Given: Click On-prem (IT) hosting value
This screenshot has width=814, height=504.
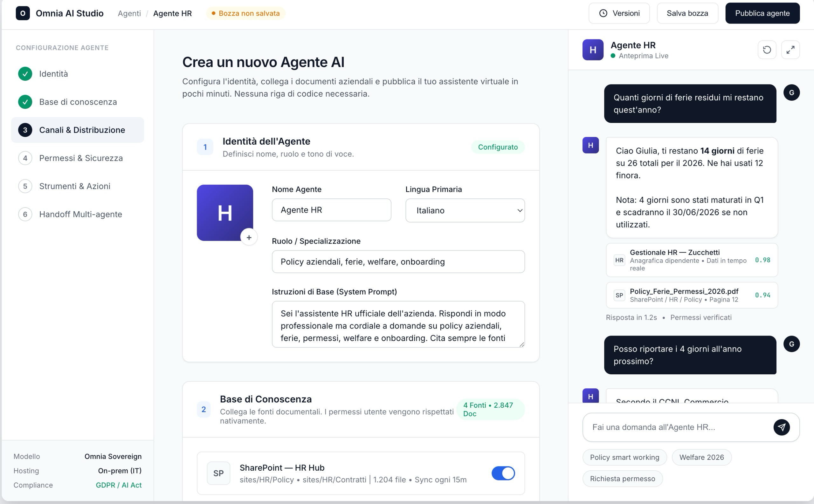Looking at the screenshot, I should [x=120, y=471].
